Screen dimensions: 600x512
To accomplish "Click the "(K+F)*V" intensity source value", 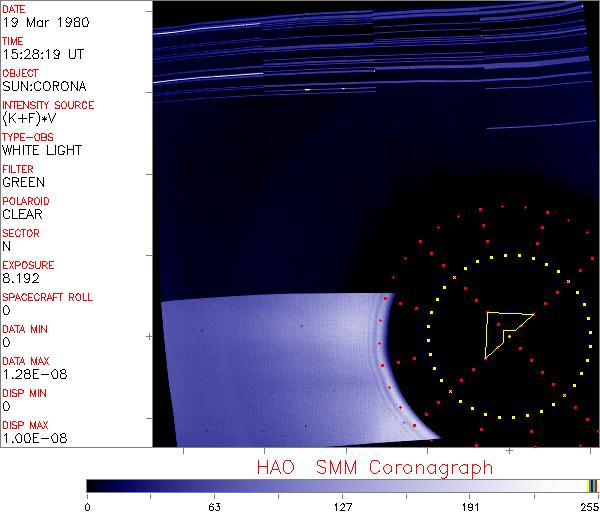I will pos(32,119).
